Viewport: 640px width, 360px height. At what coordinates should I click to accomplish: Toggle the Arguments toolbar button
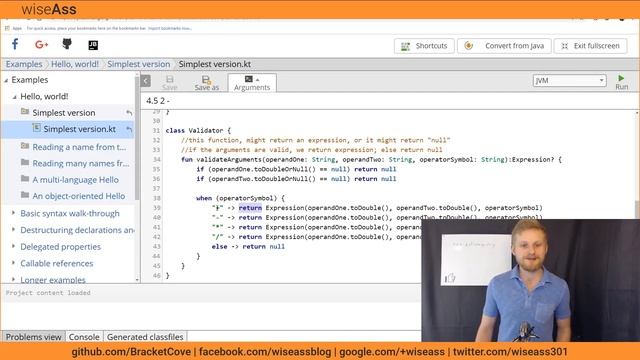point(252,83)
